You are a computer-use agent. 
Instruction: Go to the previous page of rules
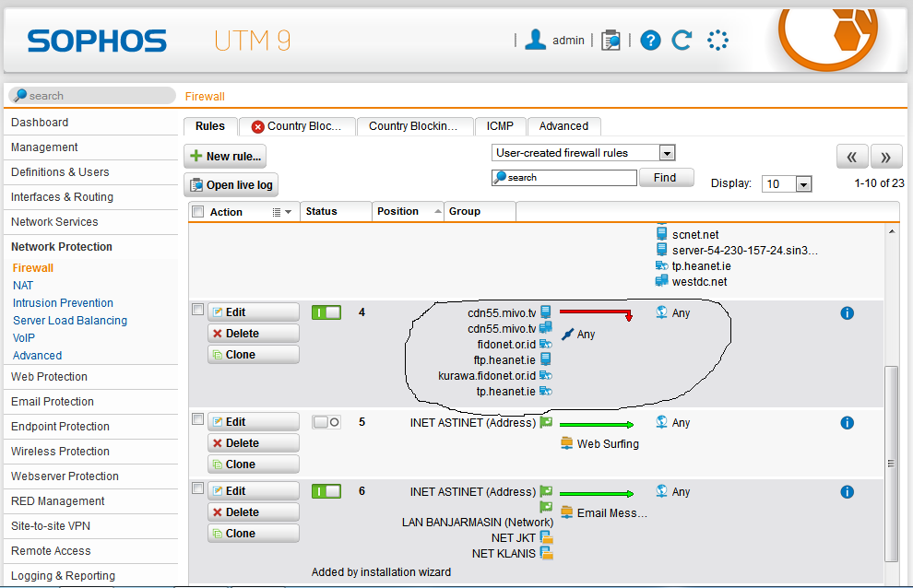[852, 157]
